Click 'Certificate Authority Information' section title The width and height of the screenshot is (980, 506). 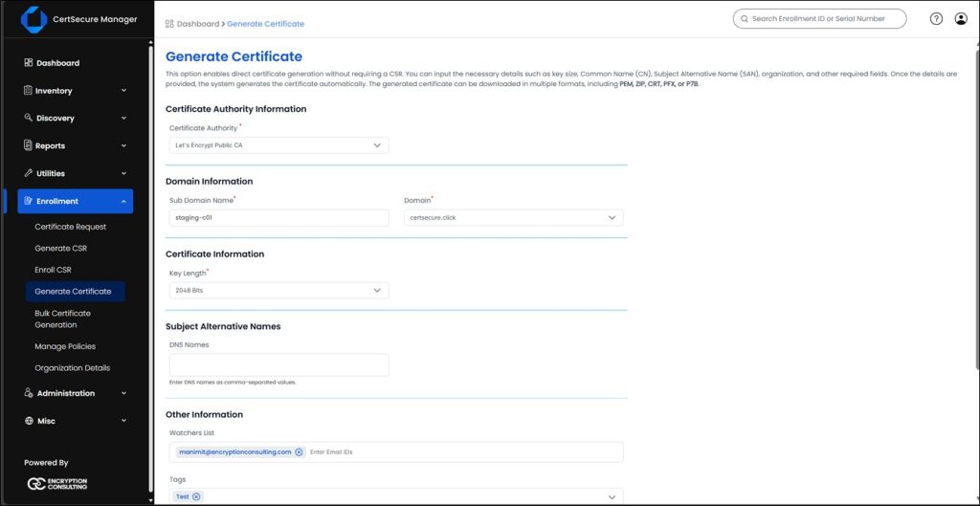(235, 109)
